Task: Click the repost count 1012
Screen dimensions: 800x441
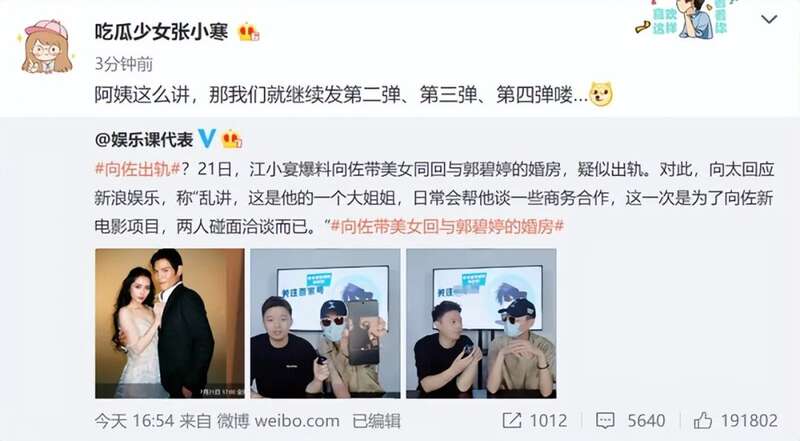Action: coord(548,421)
